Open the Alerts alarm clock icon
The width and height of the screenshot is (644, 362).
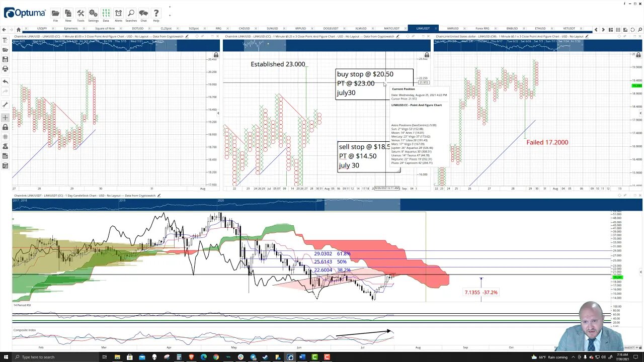coord(118,13)
